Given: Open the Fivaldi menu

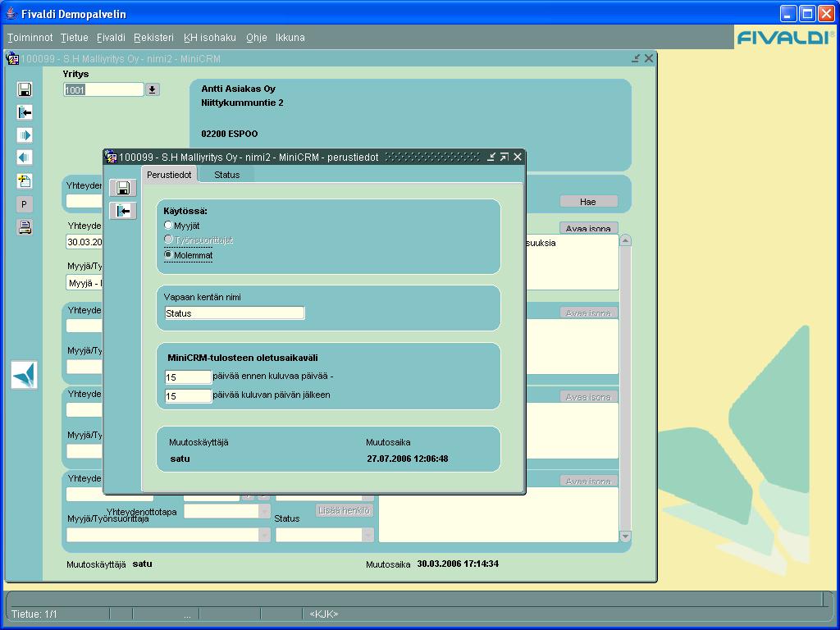Looking at the screenshot, I should (x=111, y=38).
